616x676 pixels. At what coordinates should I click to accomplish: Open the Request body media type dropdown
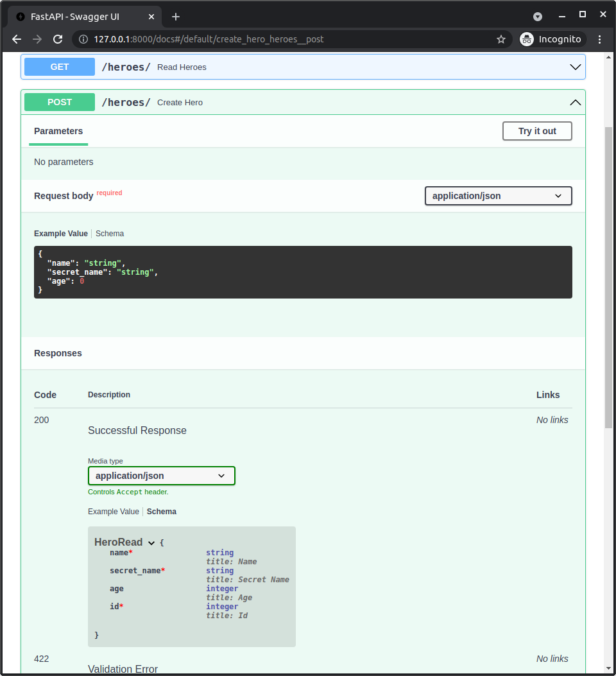(x=498, y=196)
